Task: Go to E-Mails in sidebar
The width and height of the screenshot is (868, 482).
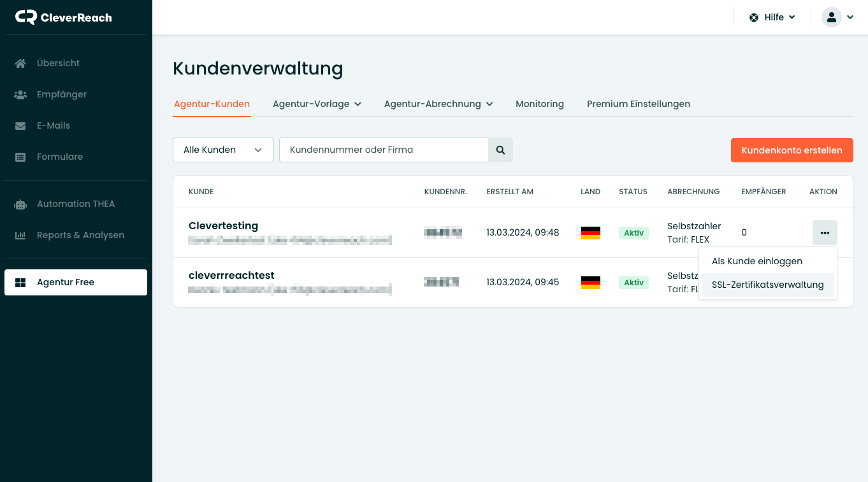Action: point(76,125)
